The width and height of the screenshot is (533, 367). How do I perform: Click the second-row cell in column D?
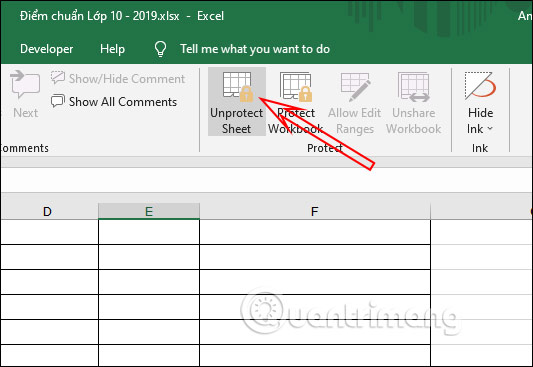click(50, 257)
